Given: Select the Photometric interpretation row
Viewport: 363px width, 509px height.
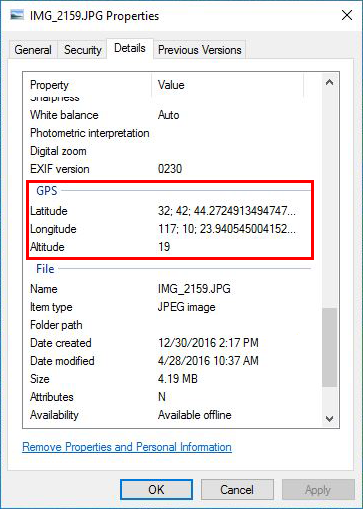Looking at the screenshot, I should tap(170, 133).
